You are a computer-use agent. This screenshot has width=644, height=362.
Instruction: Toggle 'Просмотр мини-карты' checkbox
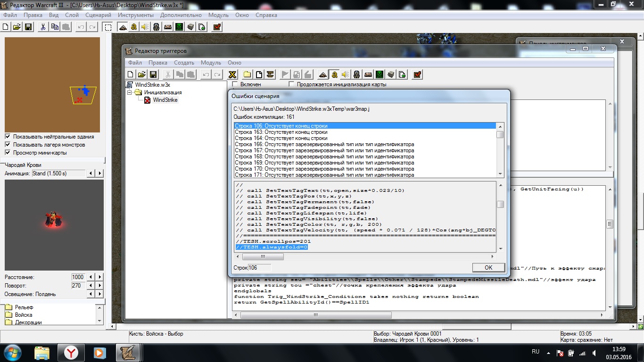point(8,153)
